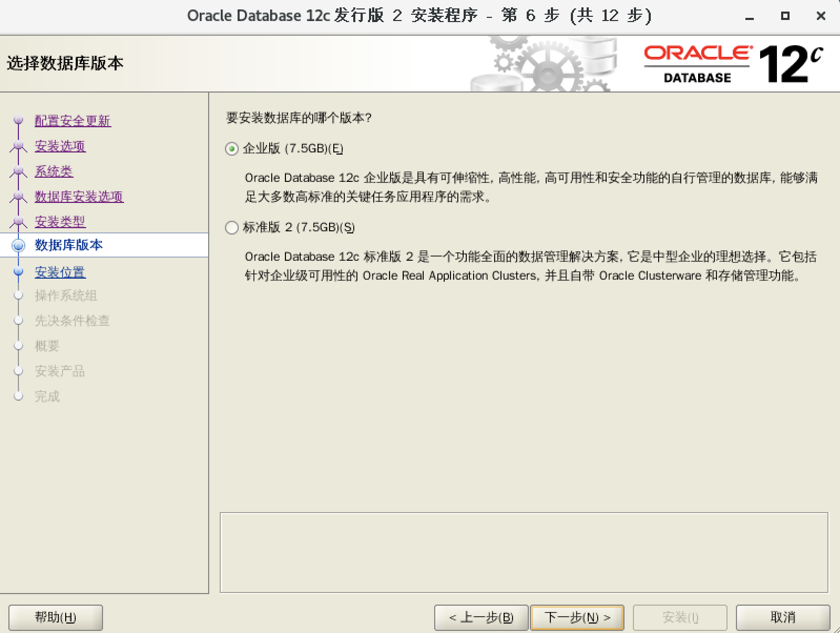The width and height of the screenshot is (840, 633).
Task: Click the step bullet beside 安装位置
Action: click(x=18, y=272)
